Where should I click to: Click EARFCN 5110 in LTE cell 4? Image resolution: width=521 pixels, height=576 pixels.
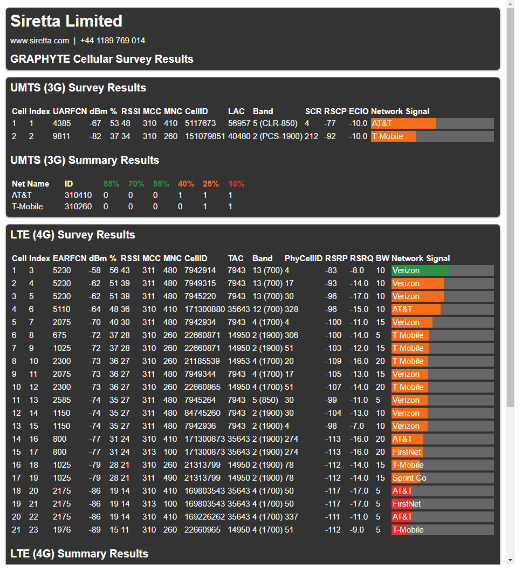pos(62,309)
